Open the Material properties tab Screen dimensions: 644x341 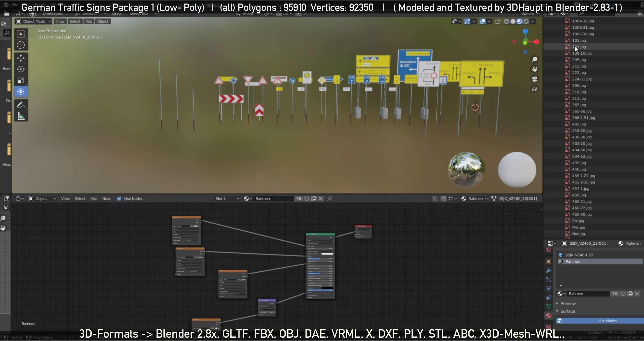pos(549,316)
